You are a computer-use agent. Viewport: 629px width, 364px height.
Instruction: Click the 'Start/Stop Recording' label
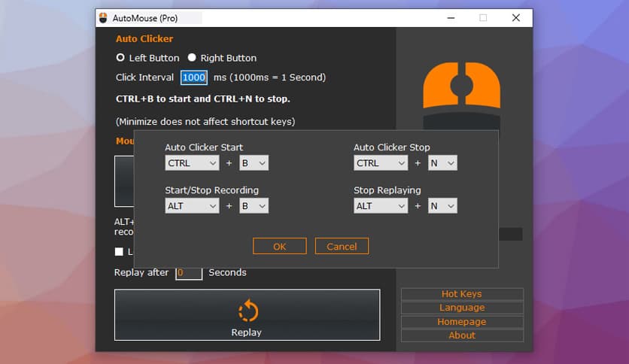[x=212, y=190]
